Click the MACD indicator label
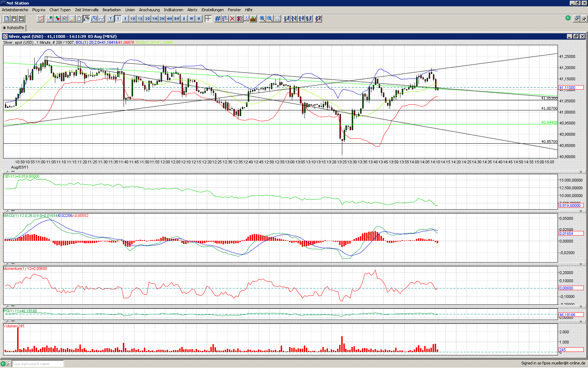The height and width of the screenshot is (368, 588). pyautogui.click(x=46, y=216)
